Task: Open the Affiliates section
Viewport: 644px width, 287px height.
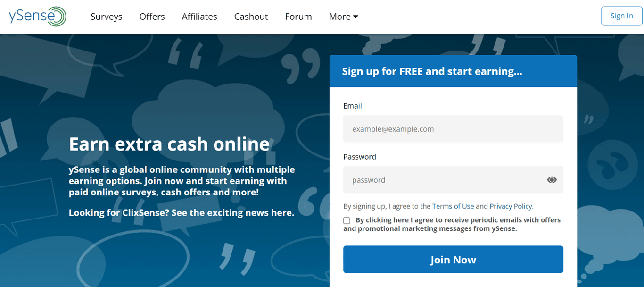Action: click(x=199, y=17)
